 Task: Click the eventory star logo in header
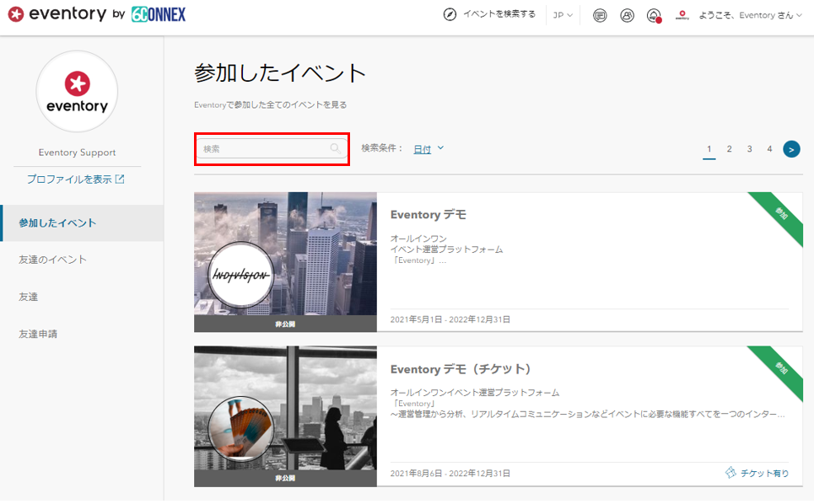[15, 14]
